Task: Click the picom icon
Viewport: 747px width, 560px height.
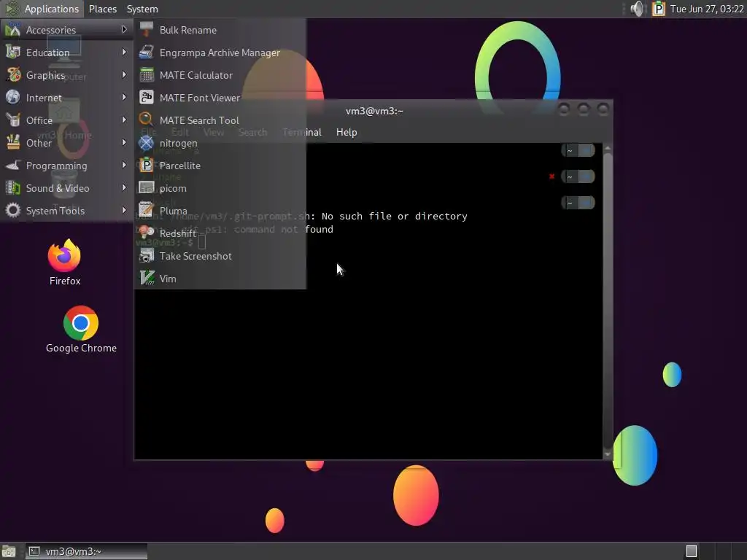Action: [x=146, y=187]
